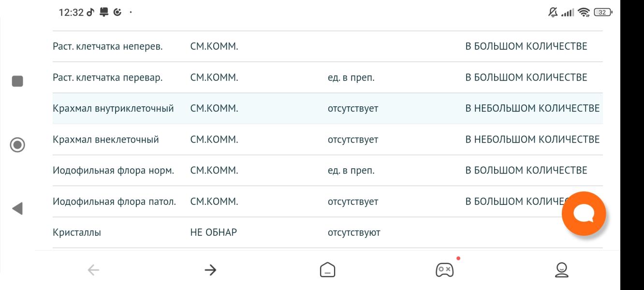The width and height of the screenshot is (644, 290).
Task: Tap СМ.КОММ. in Раст. клетчатка неперев. row
Action: pos(214,46)
